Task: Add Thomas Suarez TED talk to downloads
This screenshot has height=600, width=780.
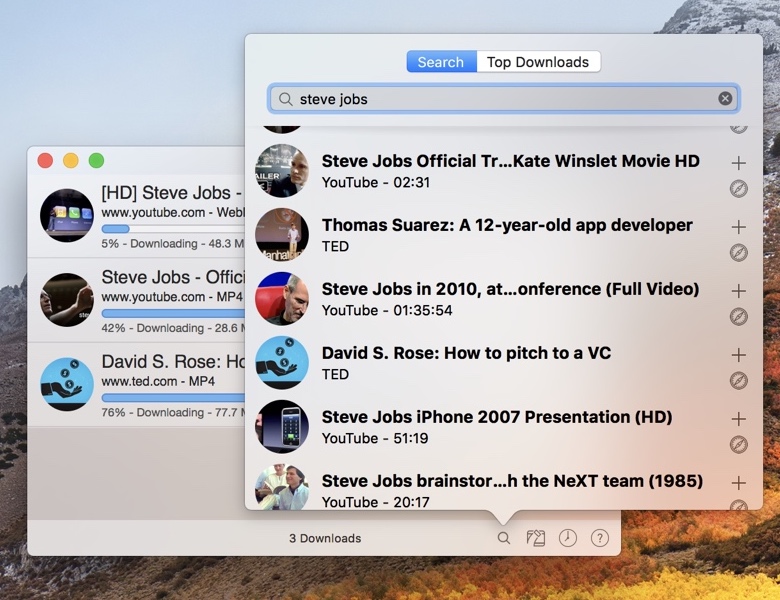Action: 739,227
